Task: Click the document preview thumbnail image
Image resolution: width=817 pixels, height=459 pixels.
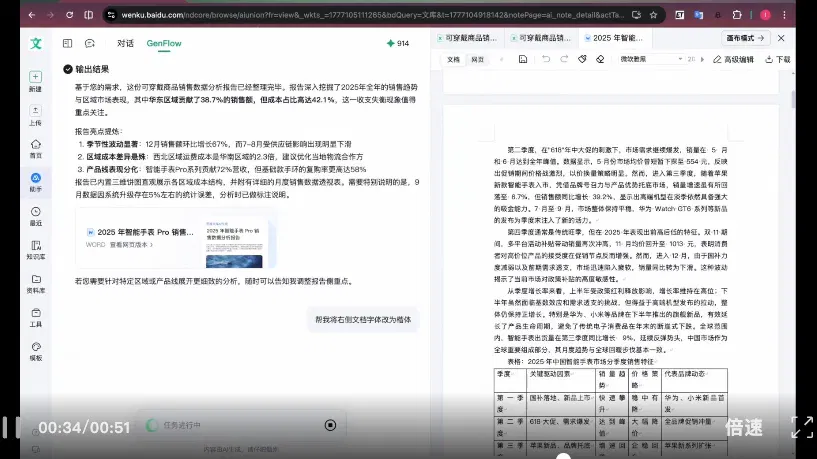Action: [234, 243]
